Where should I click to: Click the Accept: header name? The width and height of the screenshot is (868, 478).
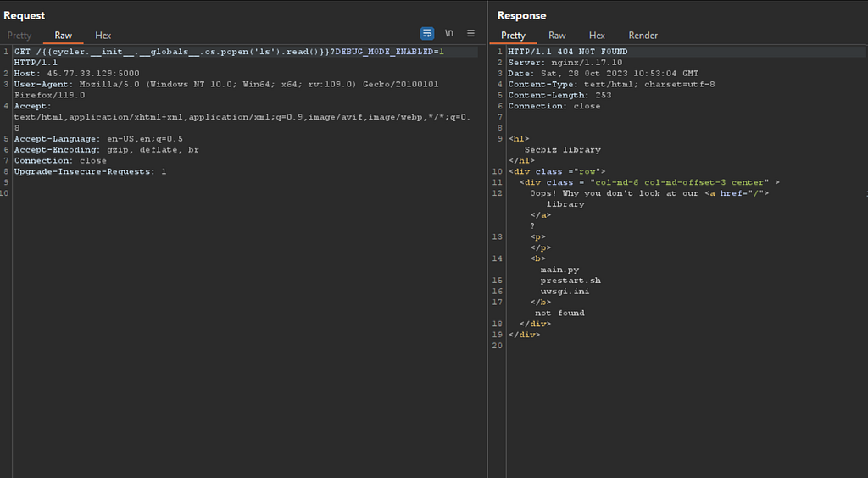pyautogui.click(x=33, y=106)
